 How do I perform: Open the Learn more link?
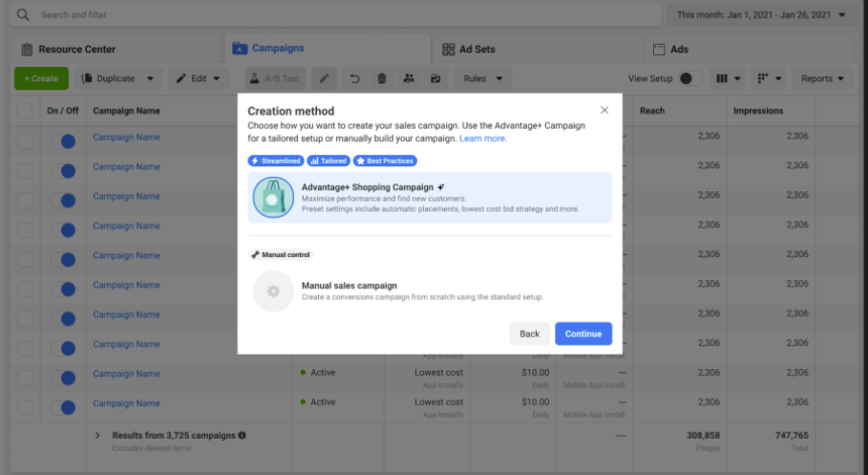(x=483, y=139)
